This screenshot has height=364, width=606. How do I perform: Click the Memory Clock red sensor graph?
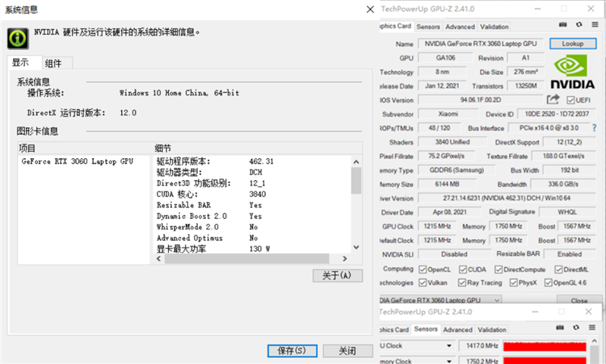click(x=545, y=361)
